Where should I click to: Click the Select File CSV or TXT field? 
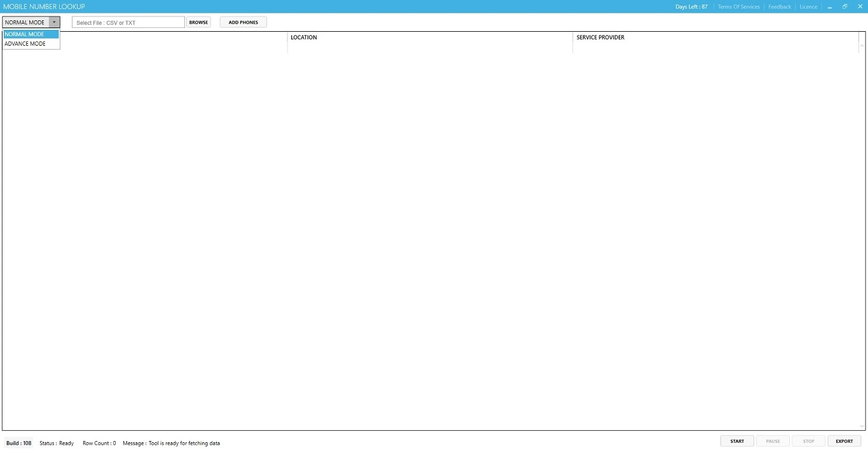click(128, 23)
